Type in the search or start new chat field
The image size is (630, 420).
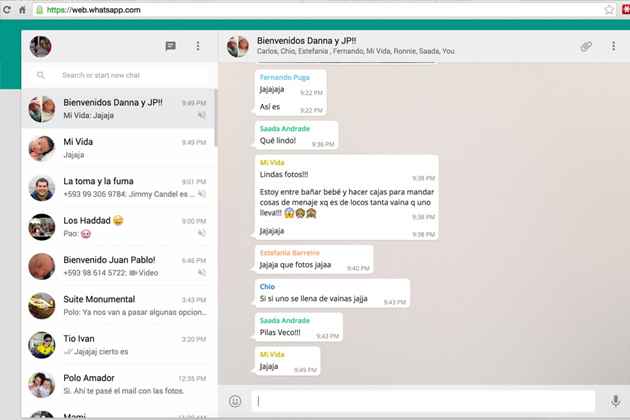[x=125, y=75]
